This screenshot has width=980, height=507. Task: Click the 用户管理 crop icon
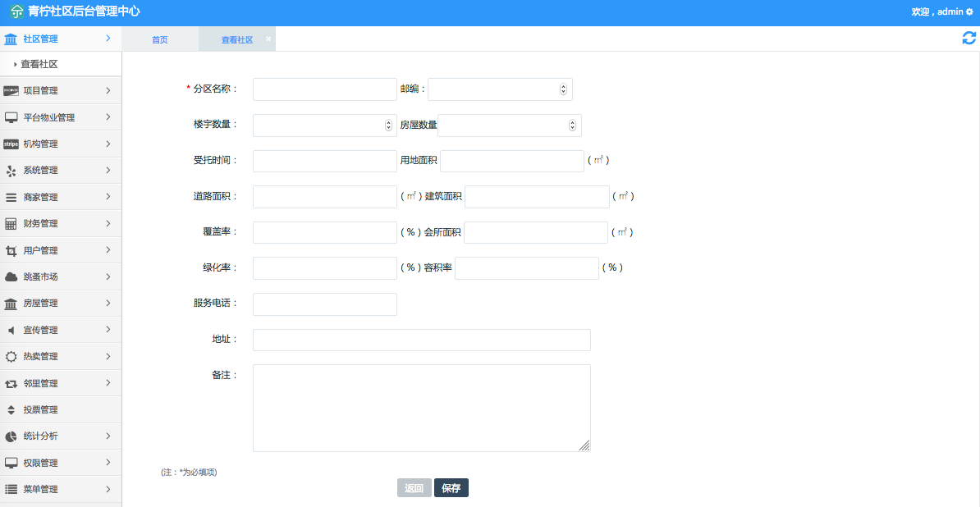(x=11, y=250)
